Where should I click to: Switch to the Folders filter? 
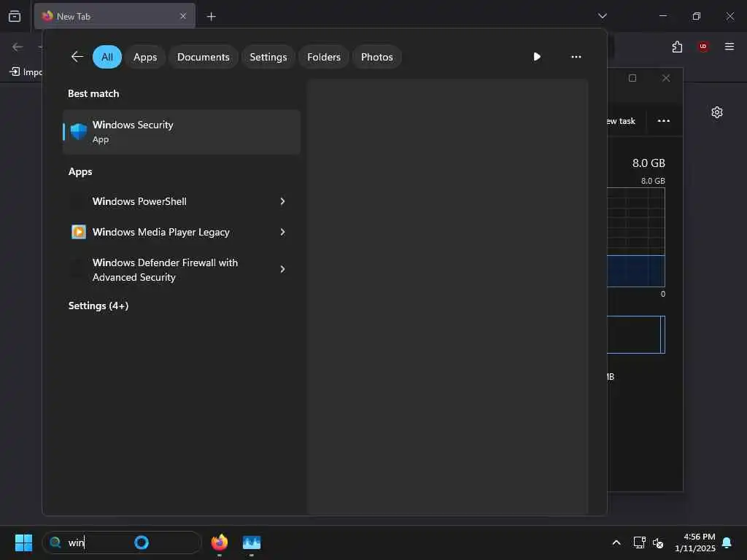[x=324, y=57]
